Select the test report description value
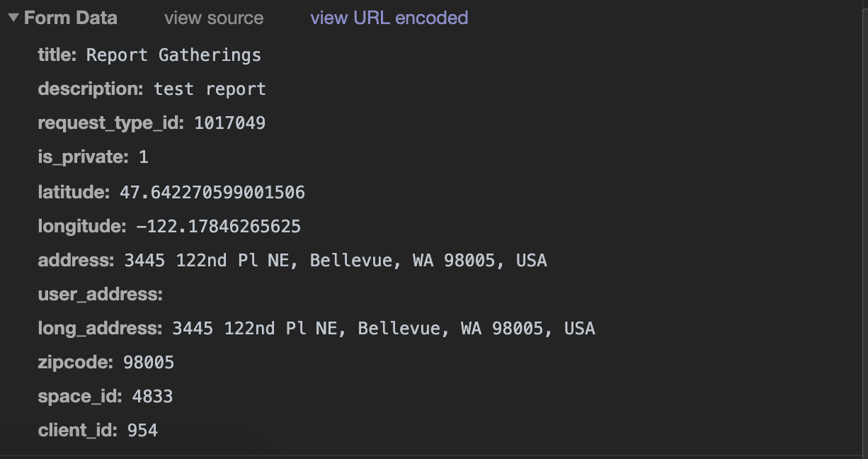This screenshot has height=459, width=868. (x=210, y=89)
